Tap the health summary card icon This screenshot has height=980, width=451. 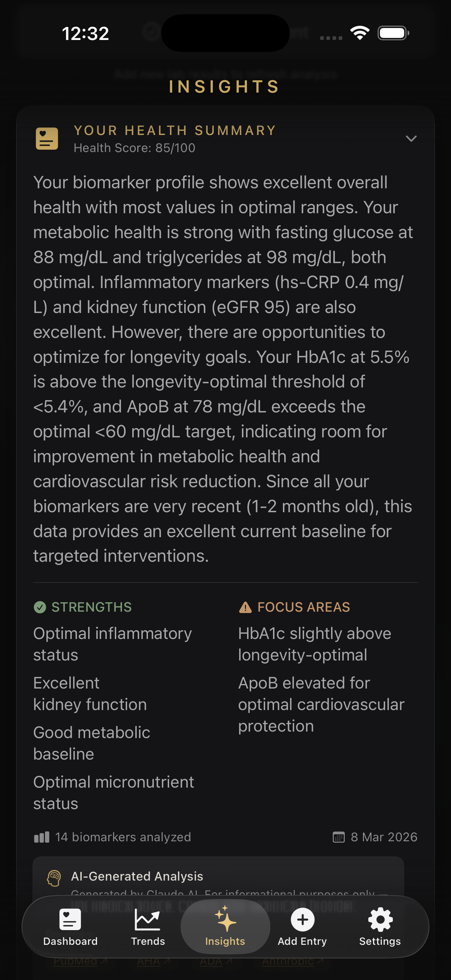[x=47, y=138]
